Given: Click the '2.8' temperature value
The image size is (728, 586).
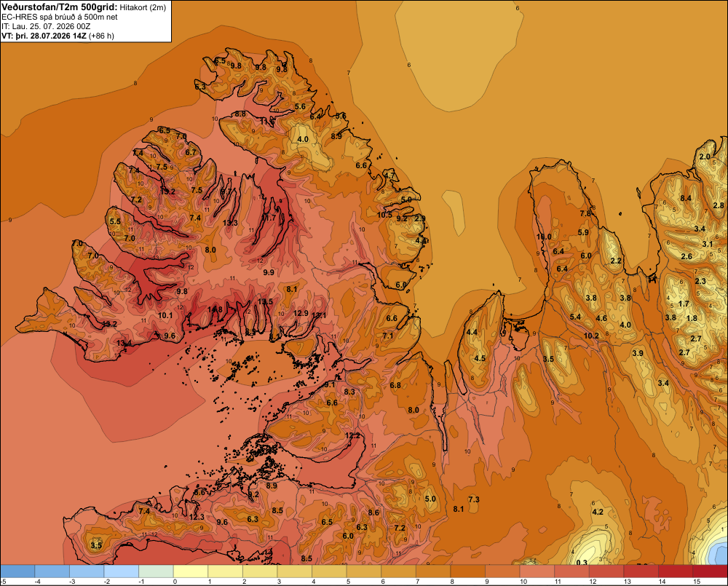Looking at the screenshot, I should (719, 206).
